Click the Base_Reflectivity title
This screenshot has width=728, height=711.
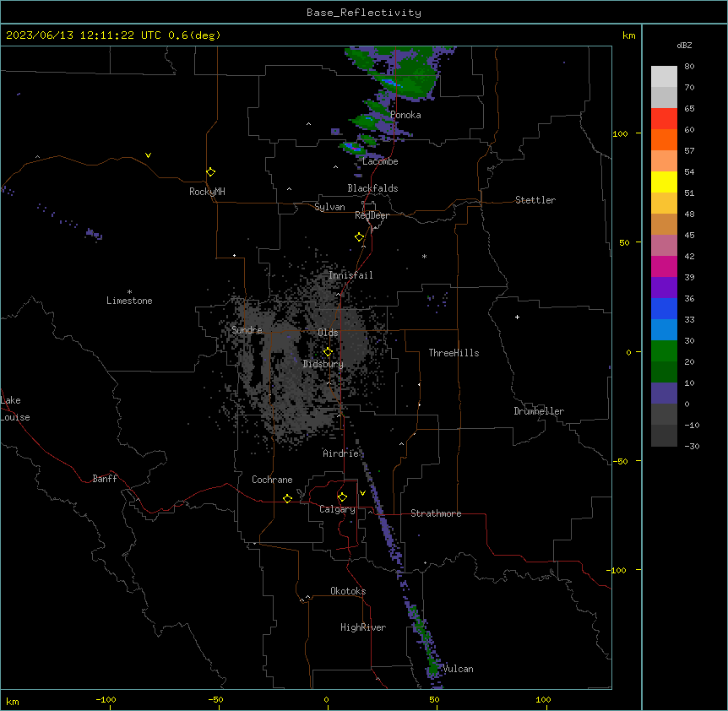pos(364,13)
